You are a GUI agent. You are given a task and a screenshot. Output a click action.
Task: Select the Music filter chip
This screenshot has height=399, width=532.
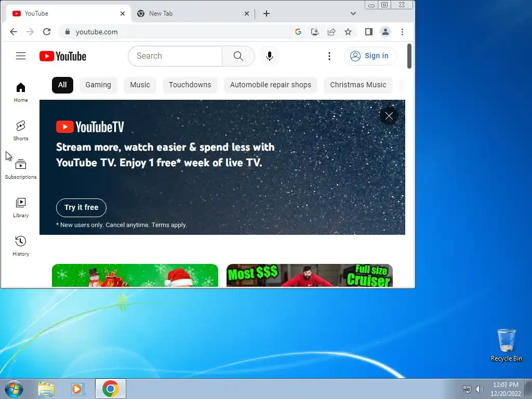coord(140,85)
